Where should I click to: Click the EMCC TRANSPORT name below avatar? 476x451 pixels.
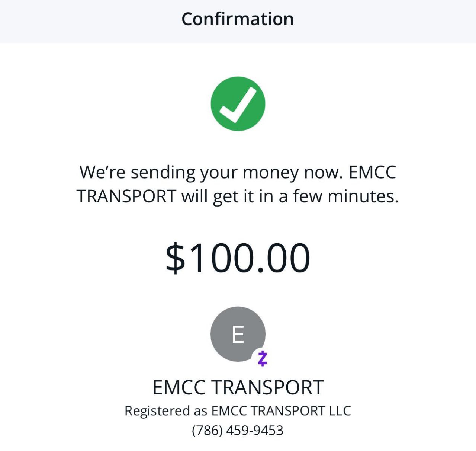238,387
